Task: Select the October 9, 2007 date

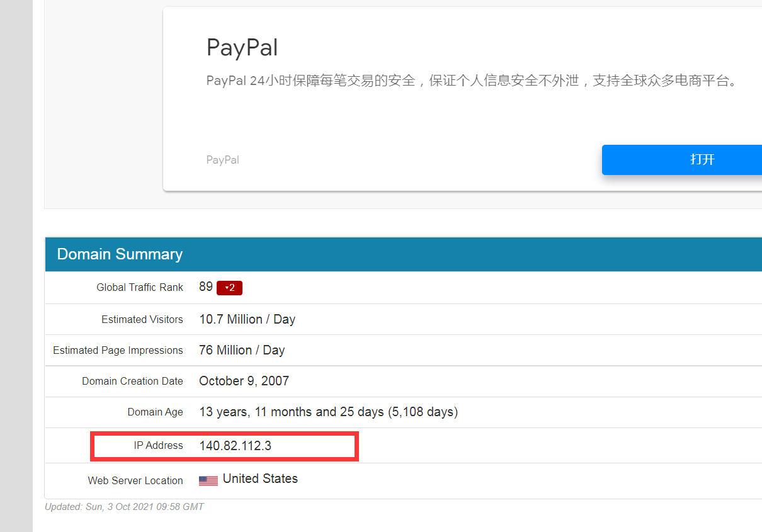Action: tap(244, 381)
